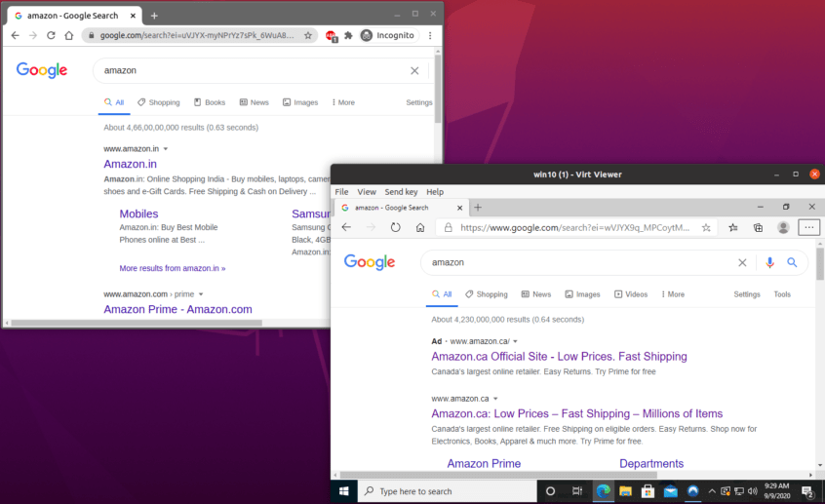Switch to the Books tab in Chrome results
The height and width of the screenshot is (504, 825).
pyautogui.click(x=210, y=102)
